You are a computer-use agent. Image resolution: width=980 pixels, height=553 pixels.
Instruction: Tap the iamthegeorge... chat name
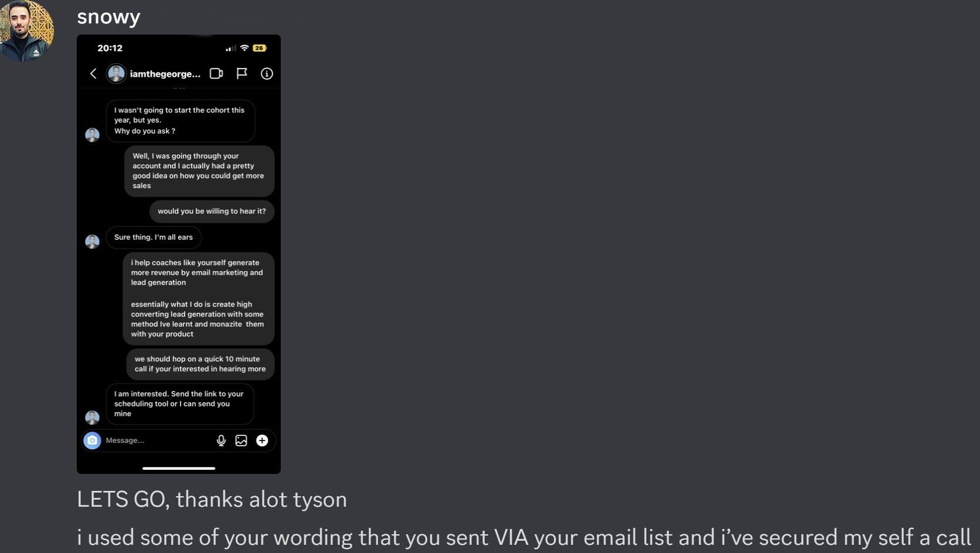coord(165,74)
